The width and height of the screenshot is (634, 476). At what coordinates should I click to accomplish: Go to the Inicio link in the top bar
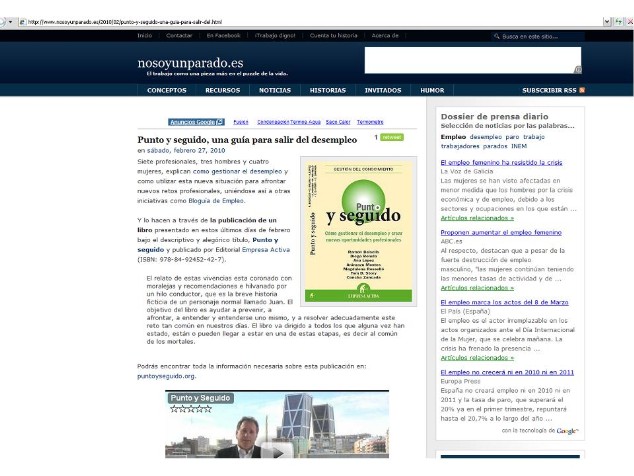click(x=145, y=35)
